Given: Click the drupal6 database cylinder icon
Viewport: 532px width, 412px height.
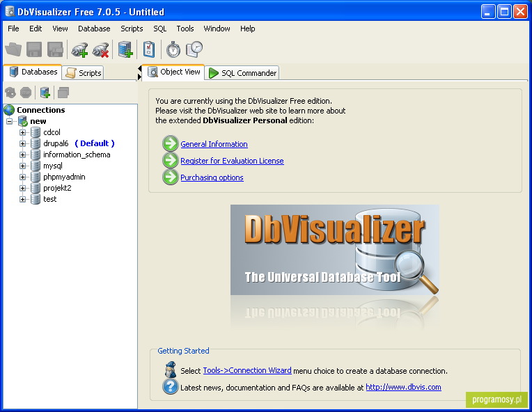Looking at the screenshot, I should (36, 143).
